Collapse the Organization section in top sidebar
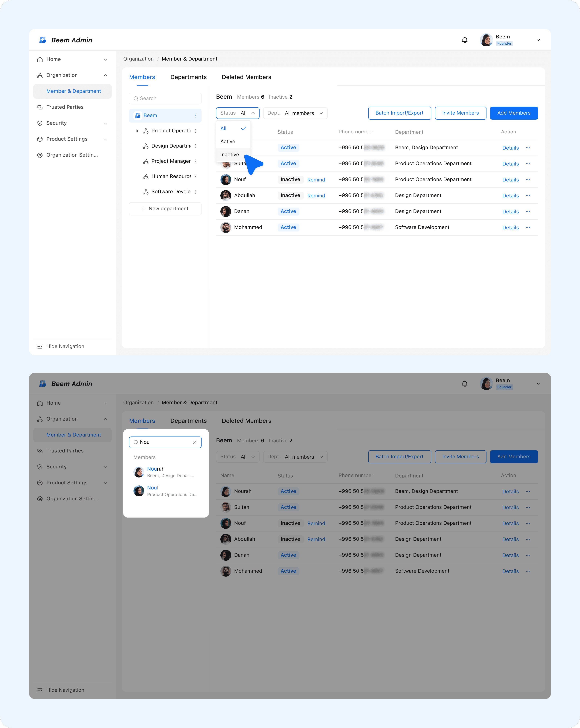580x728 pixels. point(105,75)
